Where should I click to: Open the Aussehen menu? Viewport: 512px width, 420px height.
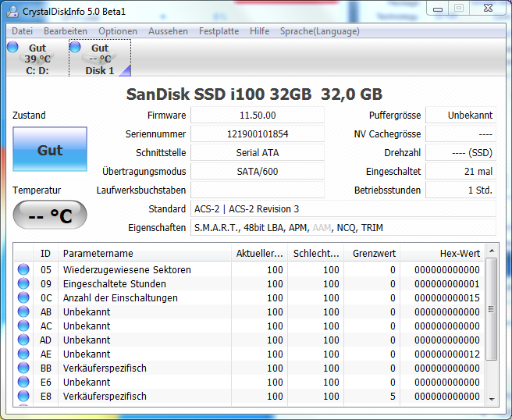(x=168, y=31)
